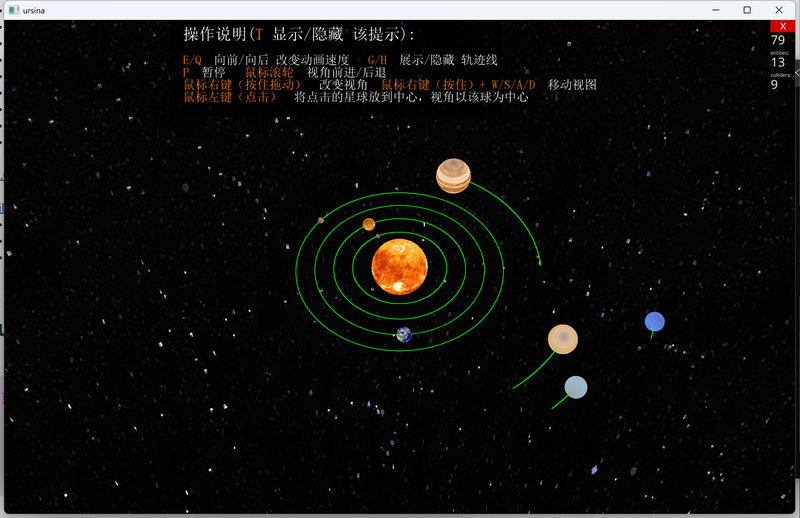Screen dimensions: 800x518
Task: Click the heading '操作说明(T 显示/隐藏 该提示):'
Action: pyautogui.click(x=299, y=34)
